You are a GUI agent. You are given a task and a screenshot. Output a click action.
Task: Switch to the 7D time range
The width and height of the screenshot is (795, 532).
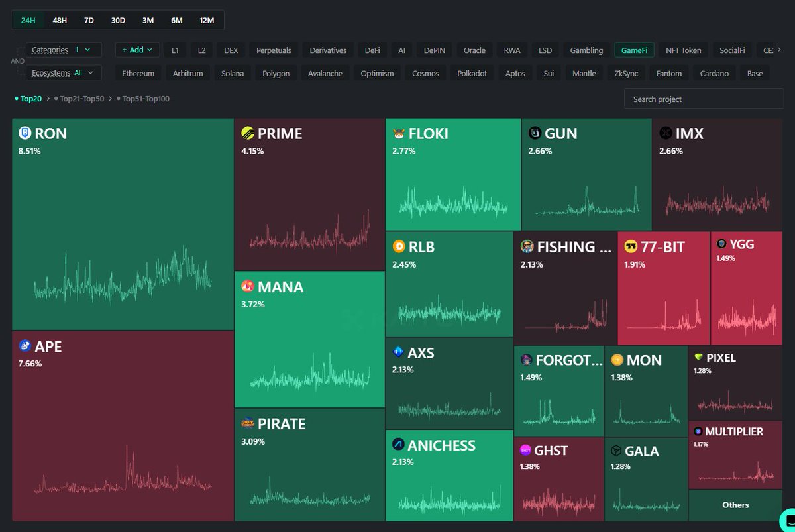(x=89, y=20)
